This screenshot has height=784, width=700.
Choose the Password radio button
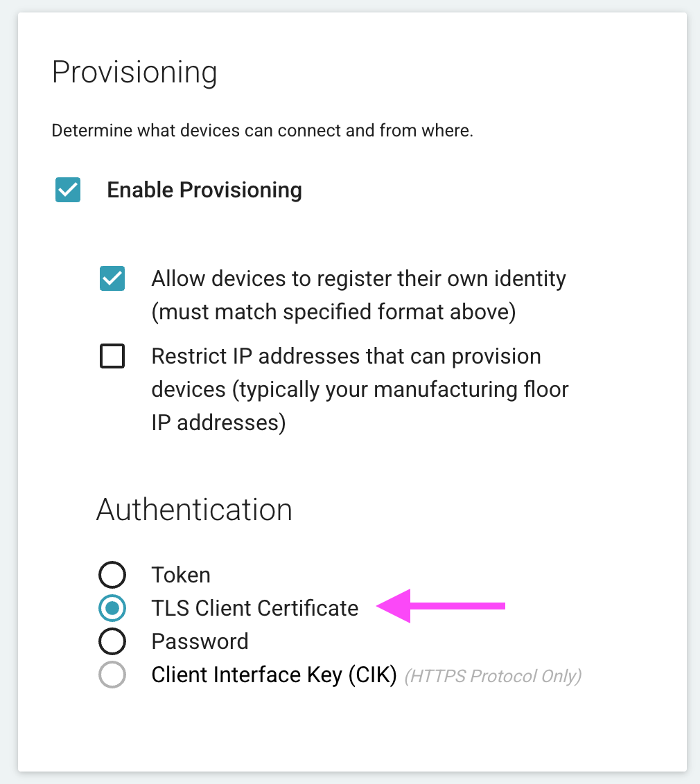(112, 641)
